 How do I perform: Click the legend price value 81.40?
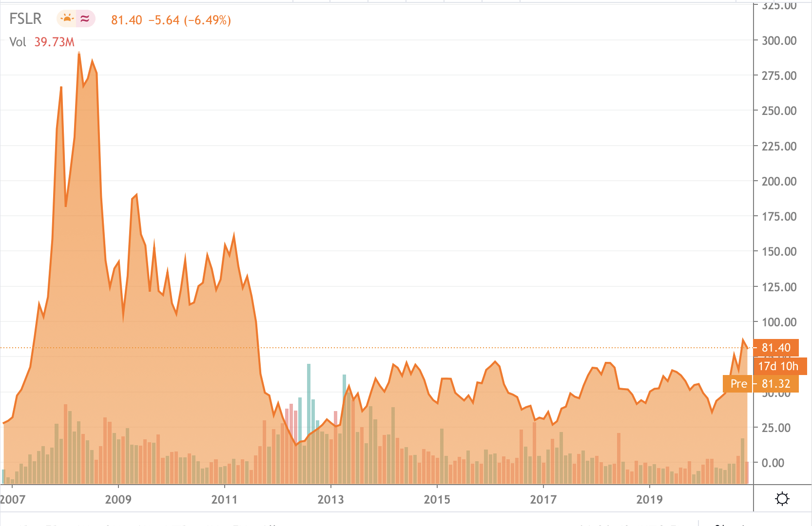coord(127,20)
